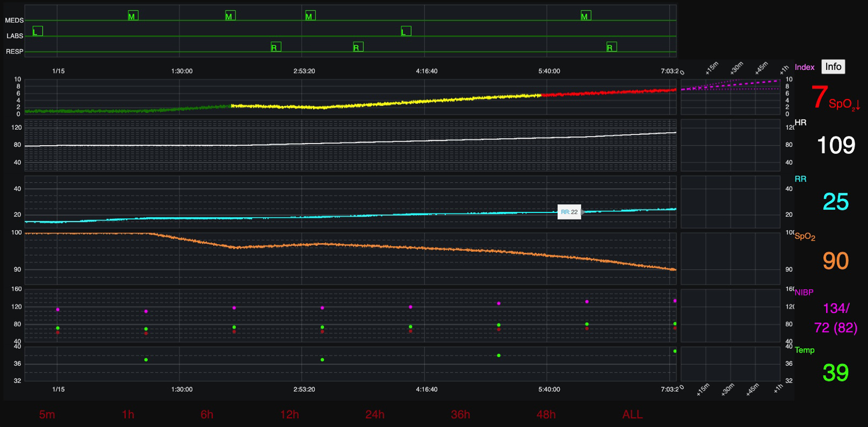
Task: Open the M medication marker after 1:30:00
Action: [x=230, y=16]
